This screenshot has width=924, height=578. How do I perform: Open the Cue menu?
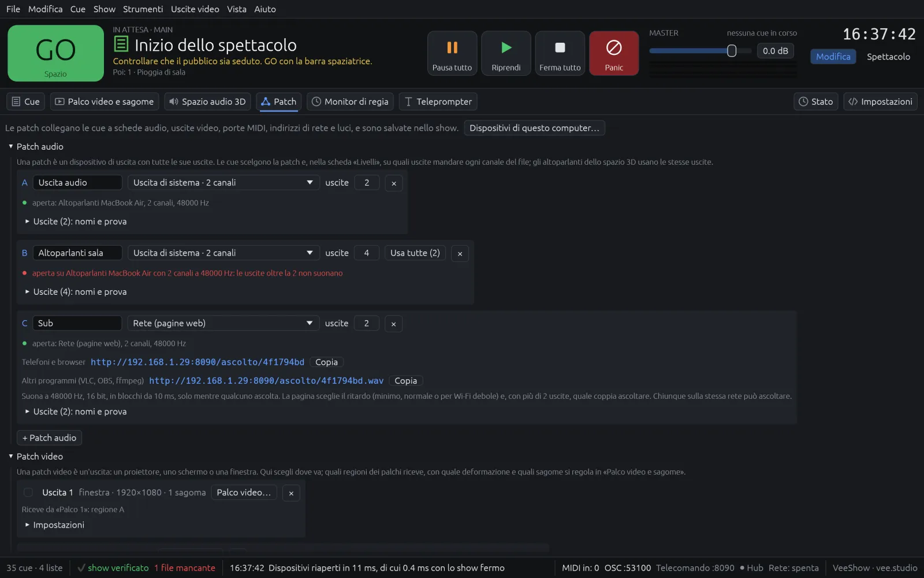[x=78, y=9]
